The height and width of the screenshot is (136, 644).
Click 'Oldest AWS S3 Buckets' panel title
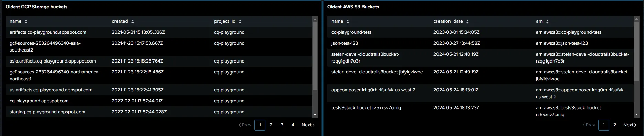353,7
